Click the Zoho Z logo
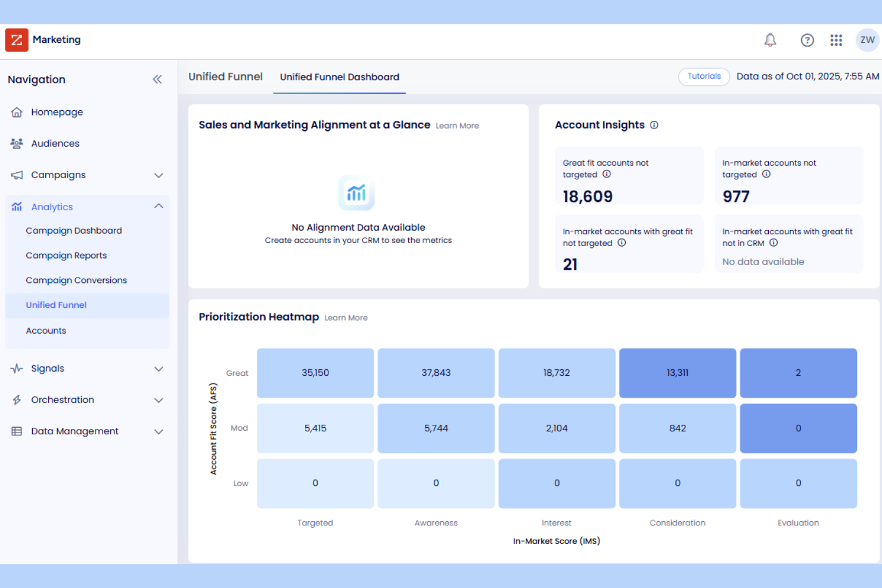This screenshot has width=882, height=588. tap(16, 40)
